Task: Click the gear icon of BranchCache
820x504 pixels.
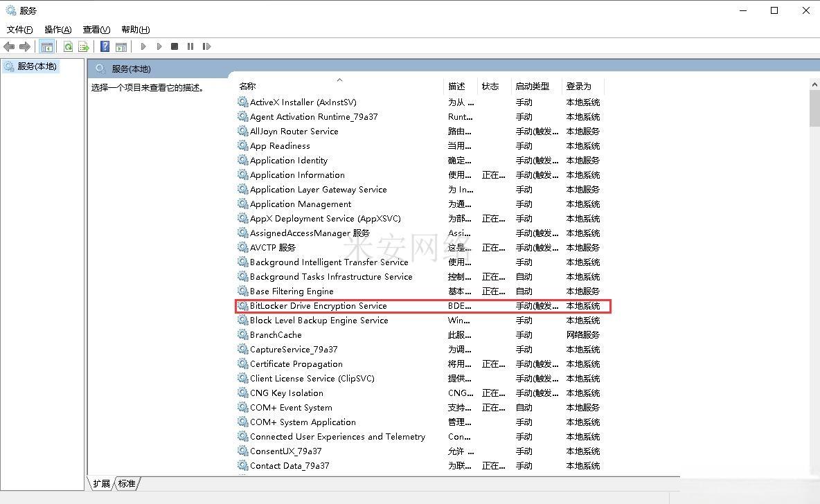Action: (242, 335)
